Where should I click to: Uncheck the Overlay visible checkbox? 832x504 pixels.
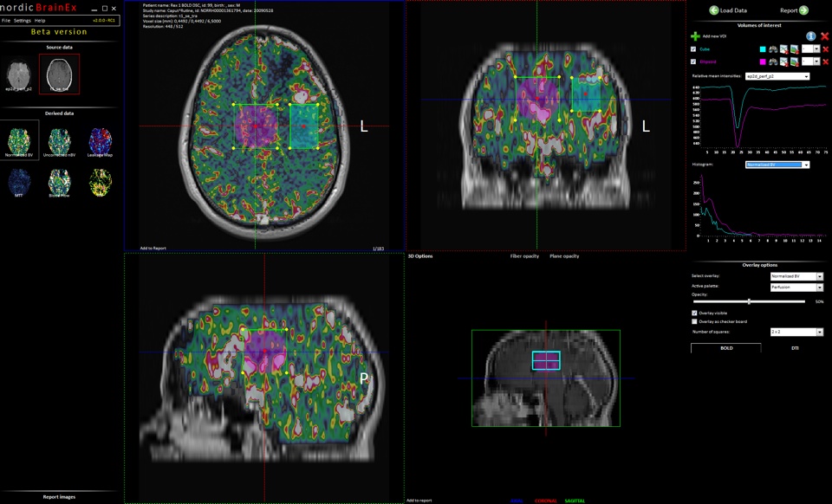(x=694, y=313)
